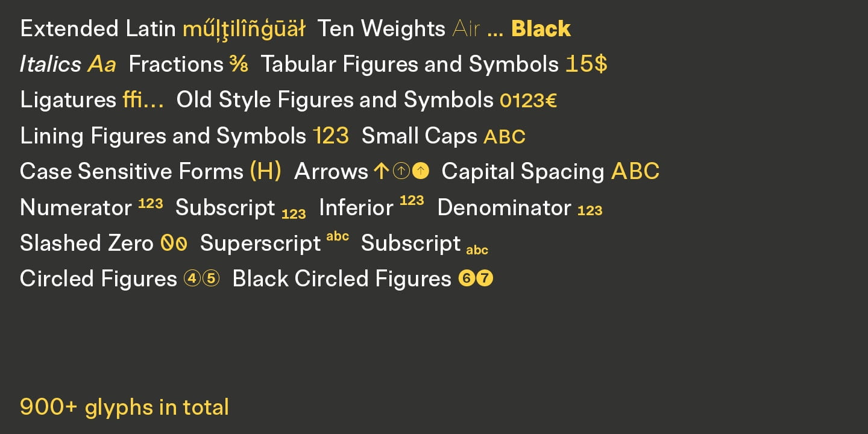The image size is (868, 434).
Task: Click the yellow multilingual accented sample word
Action: pos(244,29)
